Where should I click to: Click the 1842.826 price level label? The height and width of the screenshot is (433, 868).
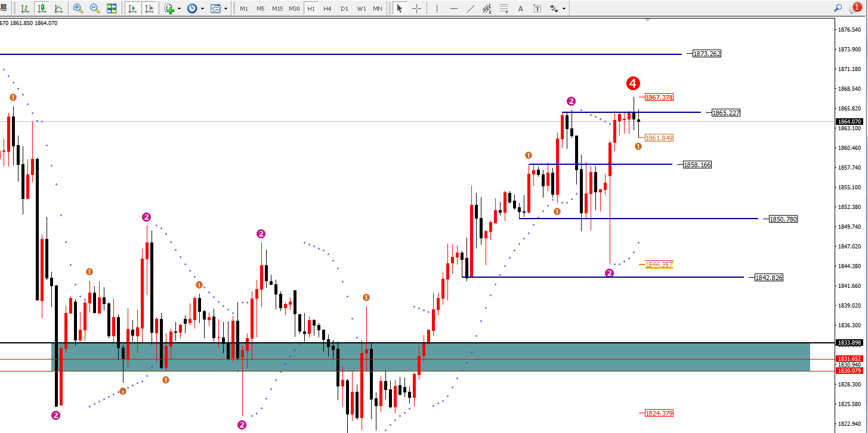[769, 278]
